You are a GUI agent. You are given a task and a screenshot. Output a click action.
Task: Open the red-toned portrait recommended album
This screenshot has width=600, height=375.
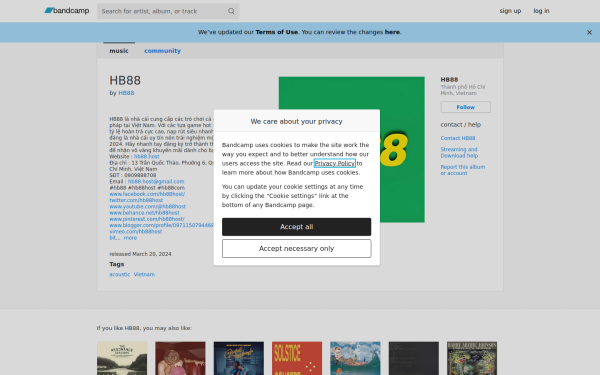(180, 358)
